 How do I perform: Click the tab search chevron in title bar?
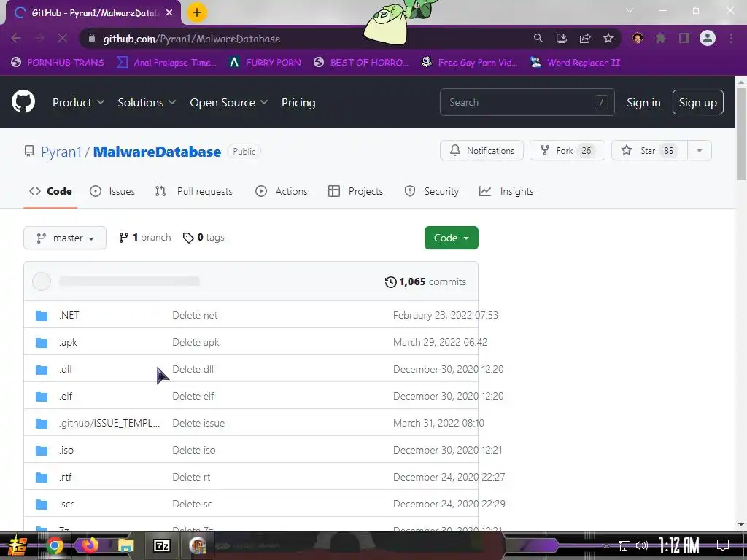click(630, 10)
